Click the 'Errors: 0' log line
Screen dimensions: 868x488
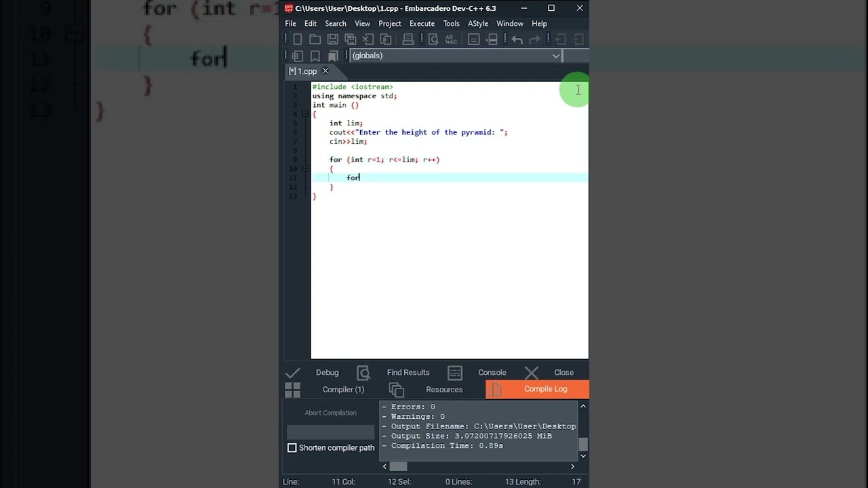click(x=408, y=407)
